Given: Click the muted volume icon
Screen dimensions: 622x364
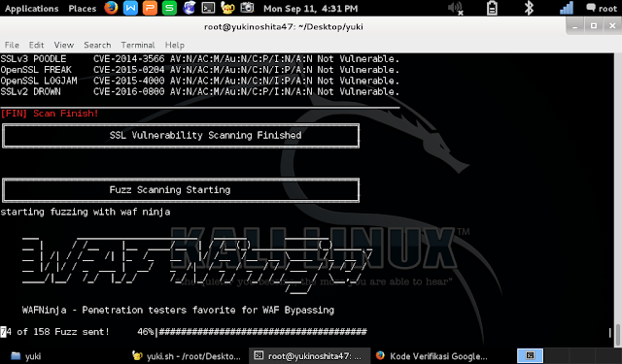Looking at the screenshot, I should point(455,9).
